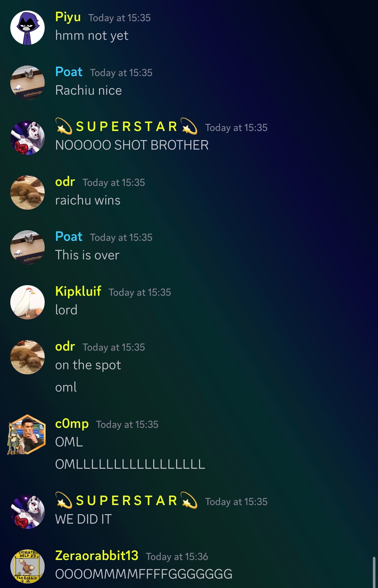Open Poat's cat avatar beside 'Rachiu nice'

click(27, 83)
